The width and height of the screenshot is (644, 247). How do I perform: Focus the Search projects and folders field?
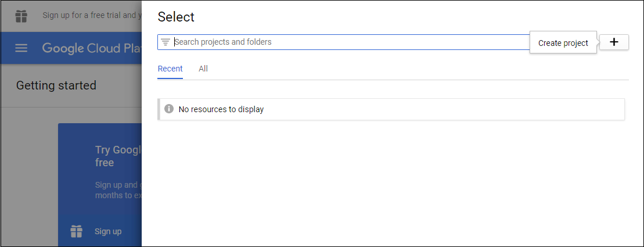click(x=344, y=42)
